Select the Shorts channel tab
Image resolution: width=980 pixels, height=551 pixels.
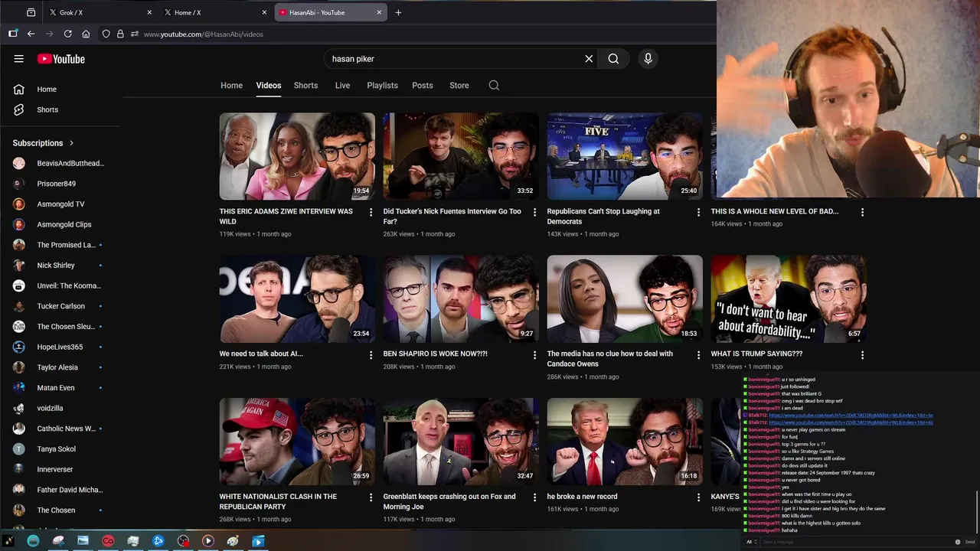point(305,86)
